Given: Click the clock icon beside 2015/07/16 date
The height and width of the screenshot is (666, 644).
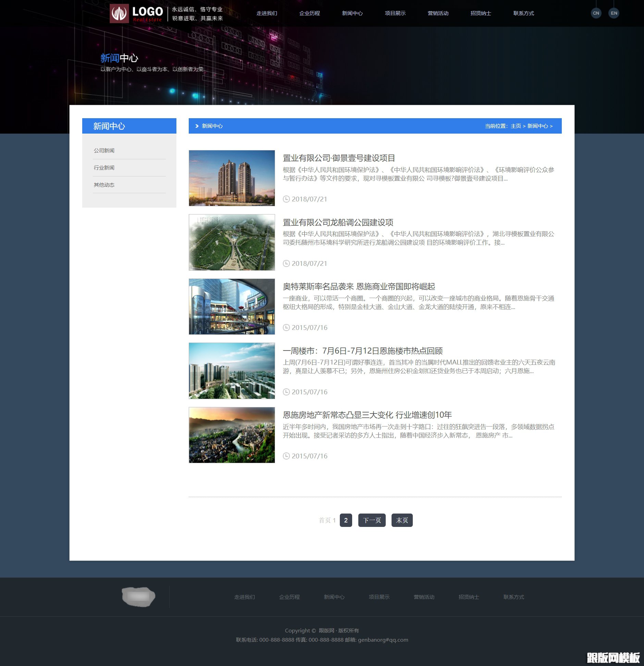Looking at the screenshot, I should coord(286,327).
